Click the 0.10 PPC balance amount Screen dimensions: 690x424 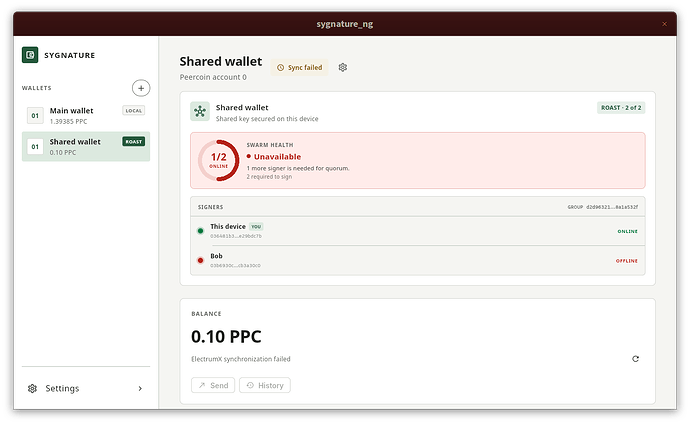[x=226, y=336]
